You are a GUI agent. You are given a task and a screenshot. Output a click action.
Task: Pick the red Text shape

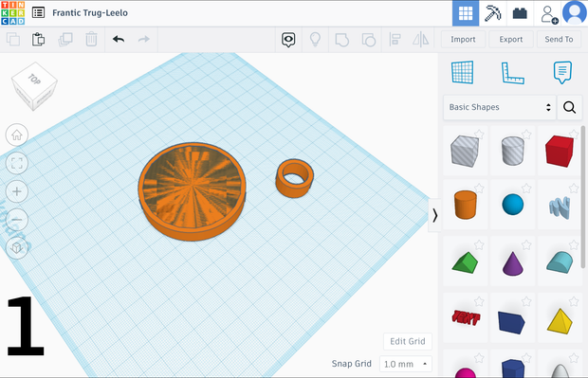465,317
